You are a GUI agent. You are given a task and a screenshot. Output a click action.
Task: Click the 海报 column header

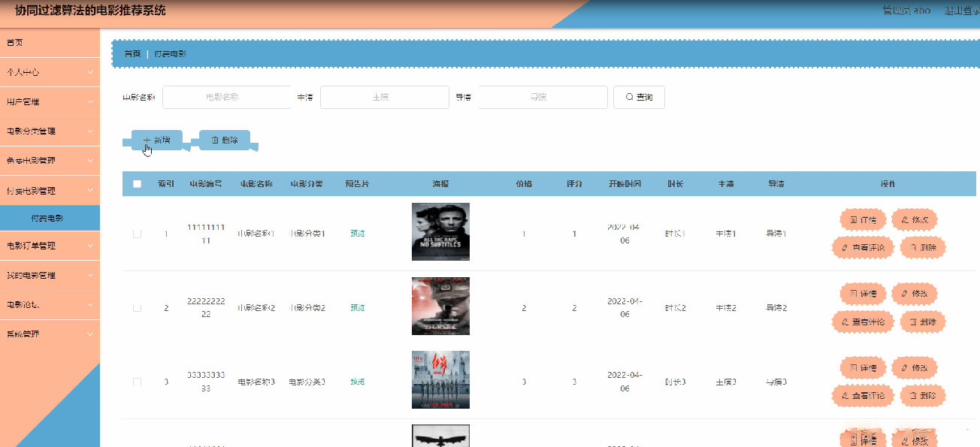pyautogui.click(x=440, y=184)
